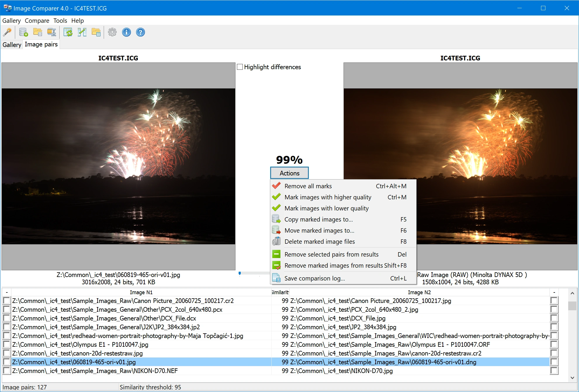Click the Copy marked images database icon
The width and height of the screenshot is (579, 392).
pyautogui.click(x=276, y=219)
